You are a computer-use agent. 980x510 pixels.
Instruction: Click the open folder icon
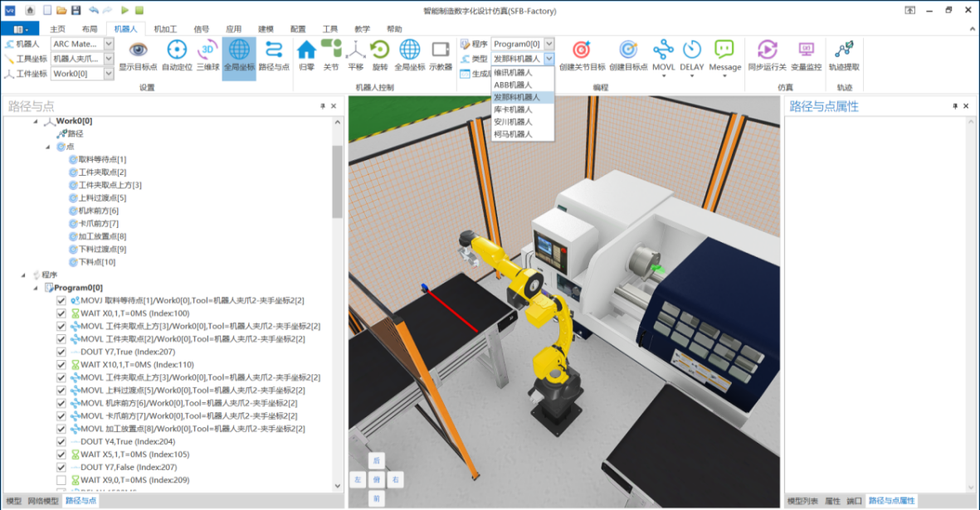pyautogui.click(x=61, y=11)
